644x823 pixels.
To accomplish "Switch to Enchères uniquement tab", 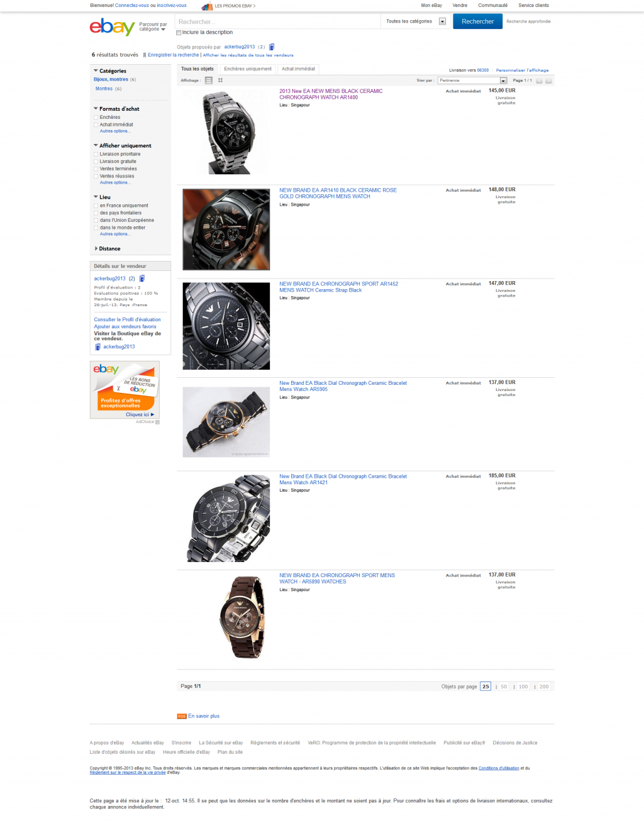I will (x=248, y=69).
